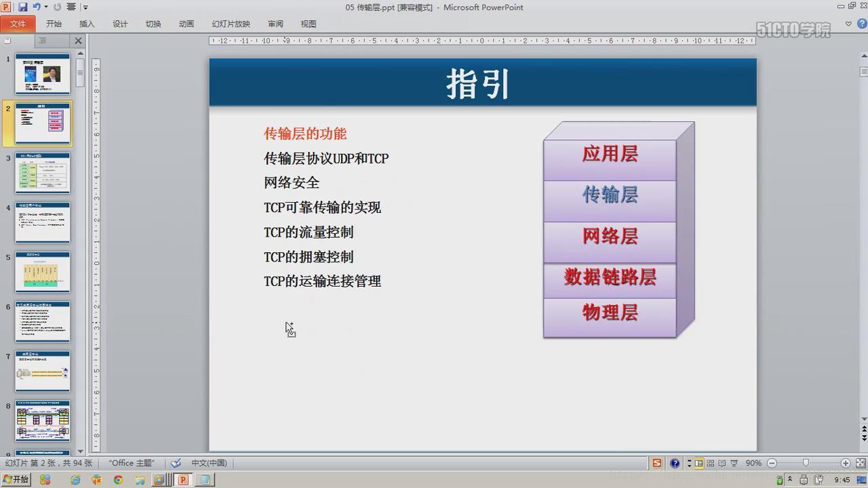Open the 文件 (File) tab
This screenshot has height=488, width=868.
click(x=18, y=24)
